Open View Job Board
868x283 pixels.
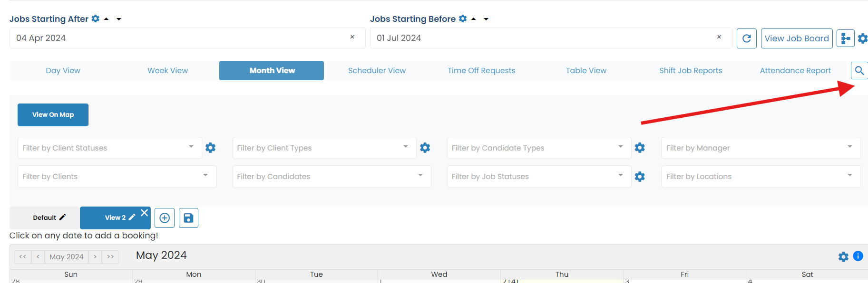coord(797,38)
